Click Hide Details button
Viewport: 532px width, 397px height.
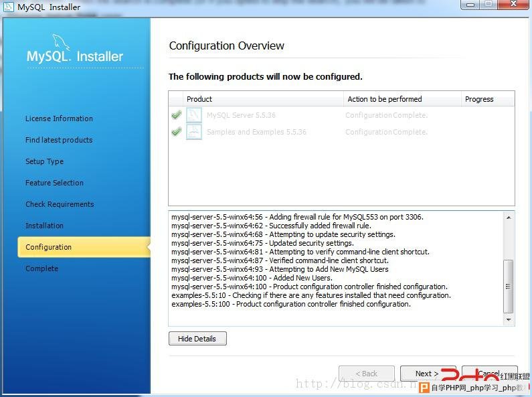coord(197,339)
